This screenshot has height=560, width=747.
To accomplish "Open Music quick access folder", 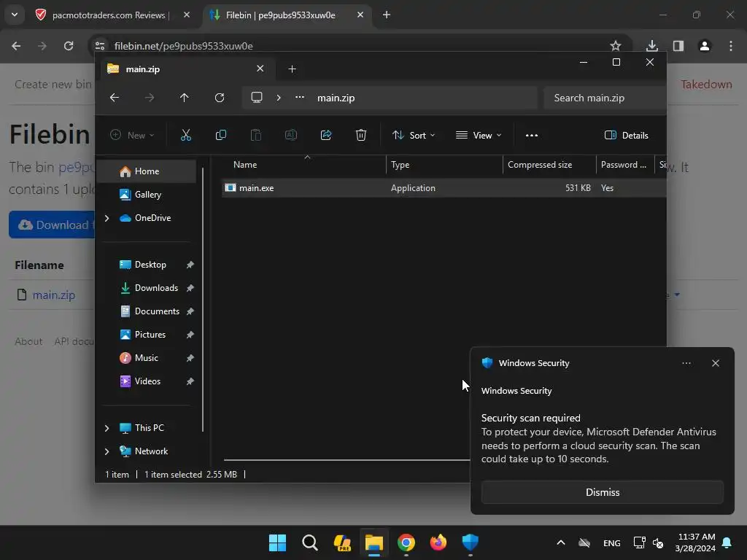I will [147, 358].
